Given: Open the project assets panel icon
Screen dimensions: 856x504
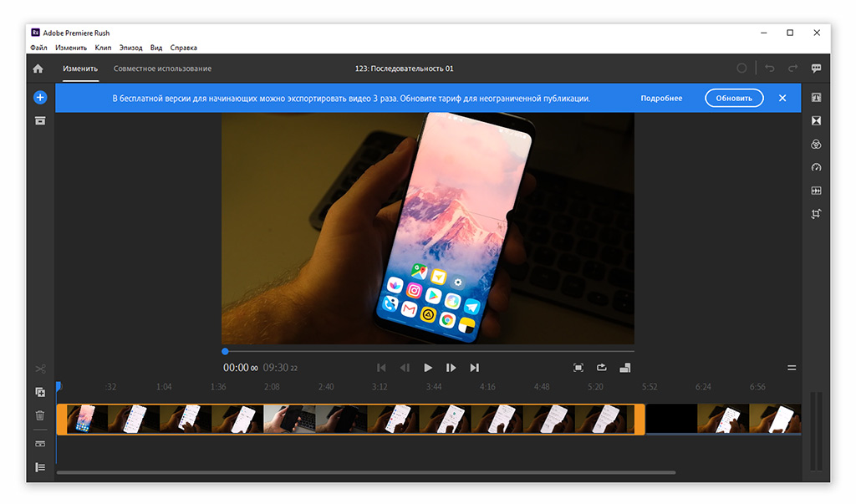Looking at the screenshot, I should pyautogui.click(x=40, y=120).
